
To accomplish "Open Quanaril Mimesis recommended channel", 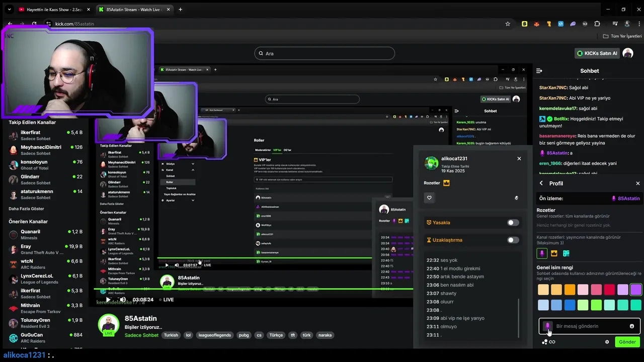I will (46, 234).
